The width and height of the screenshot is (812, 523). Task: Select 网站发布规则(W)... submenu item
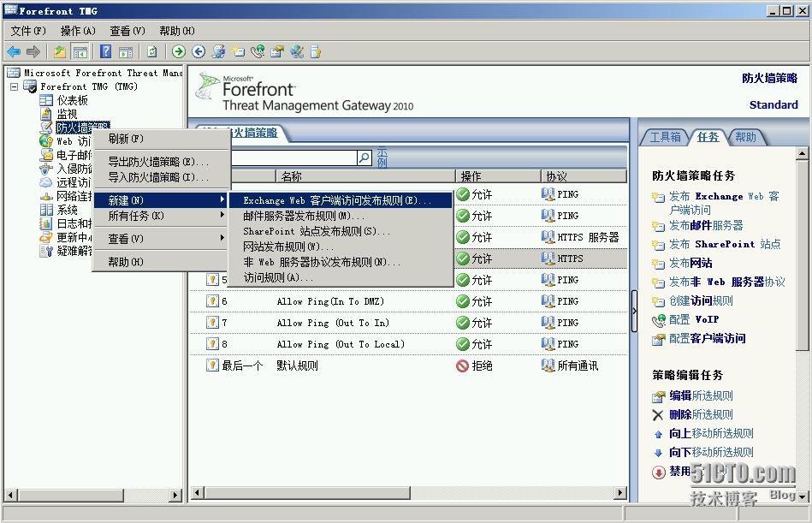(341, 247)
